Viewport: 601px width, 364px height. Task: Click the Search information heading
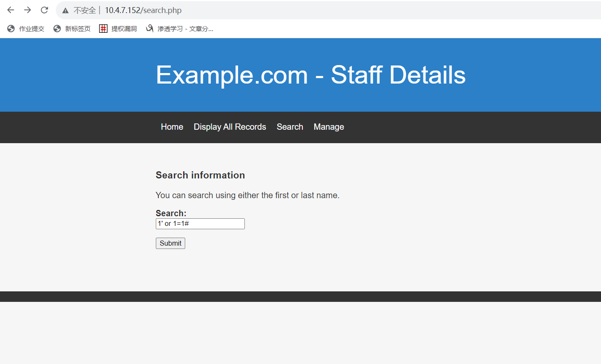pyautogui.click(x=200, y=175)
